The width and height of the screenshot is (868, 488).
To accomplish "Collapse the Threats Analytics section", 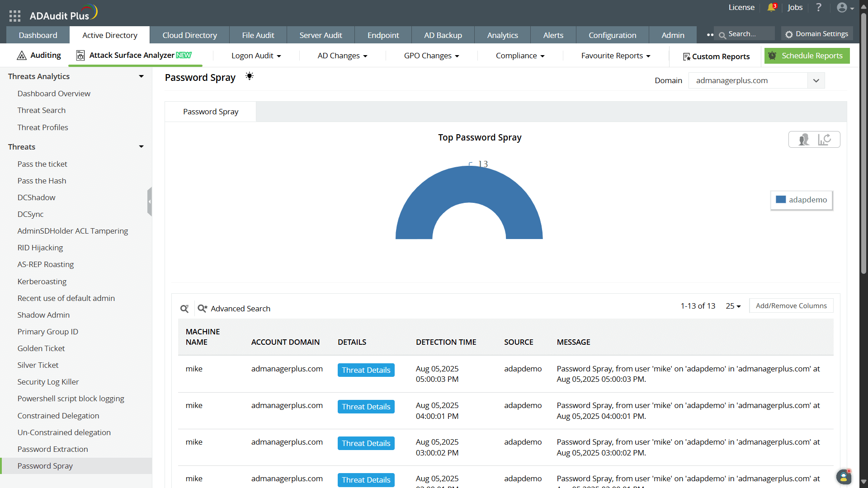I will [x=141, y=76].
